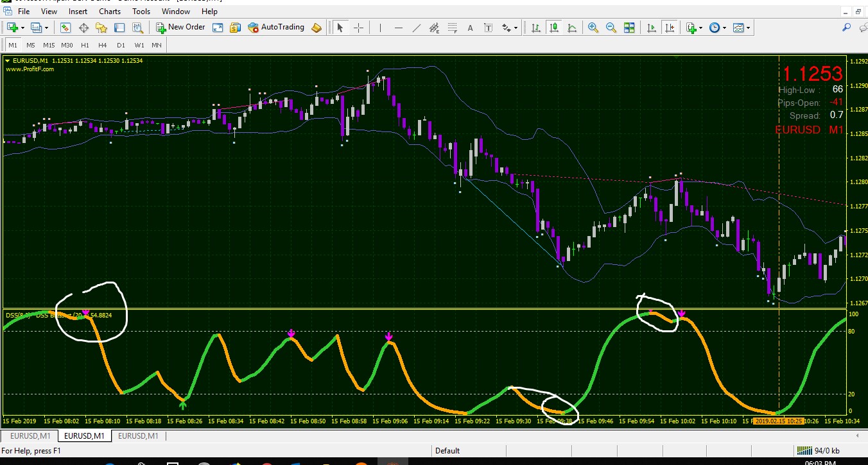Draw a trendline with the trendline tool
868x465 pixels.
(416, 28)
